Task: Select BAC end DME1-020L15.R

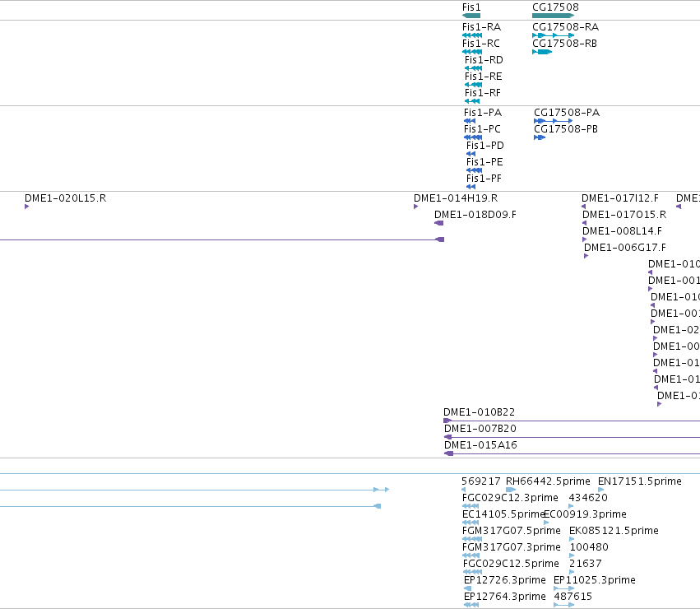Action: (65, 198)
